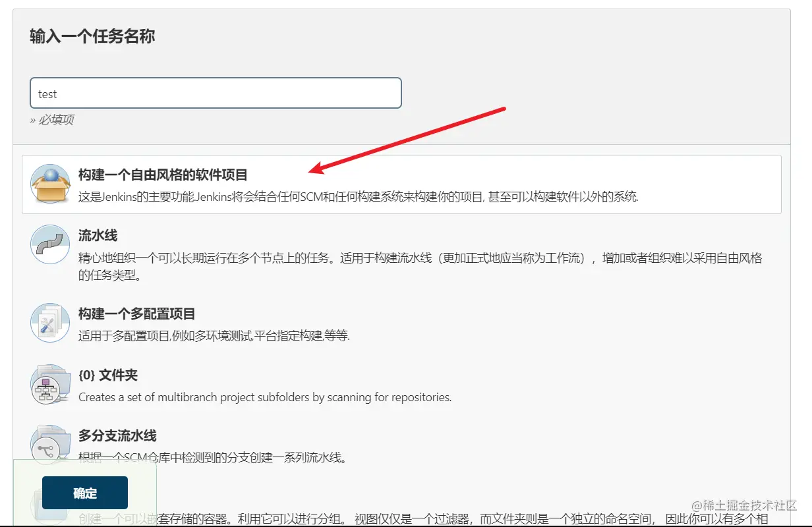Viewport: 812px width, 527px height.
Task: Click the task name input field containing test
Action: pos(216,93)
